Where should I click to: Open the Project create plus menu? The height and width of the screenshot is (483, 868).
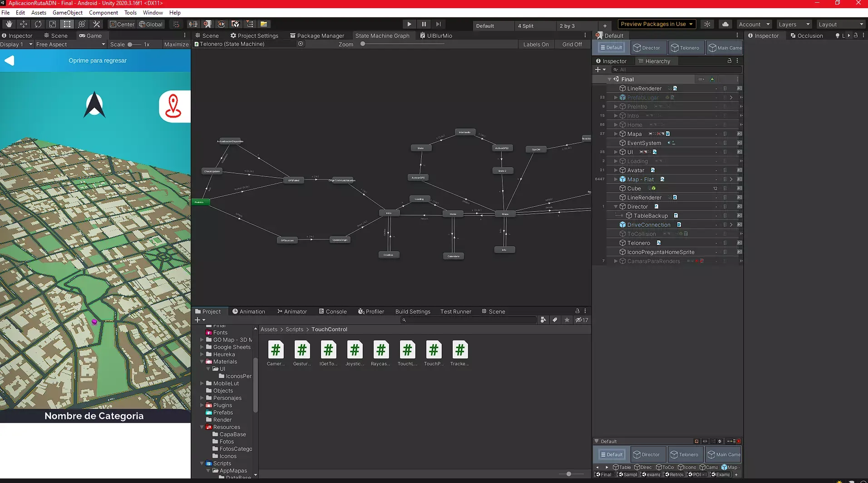pos(200,320)
